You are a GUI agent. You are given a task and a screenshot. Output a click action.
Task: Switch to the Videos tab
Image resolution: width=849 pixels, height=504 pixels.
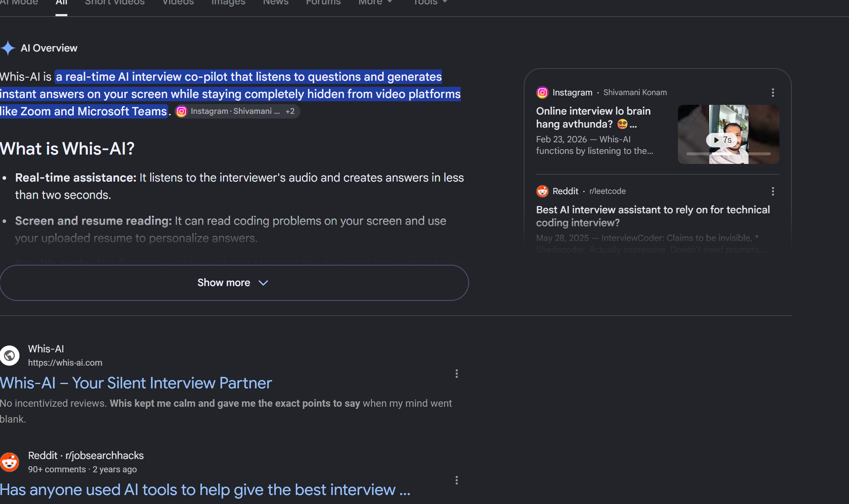[x=178, y=2]
